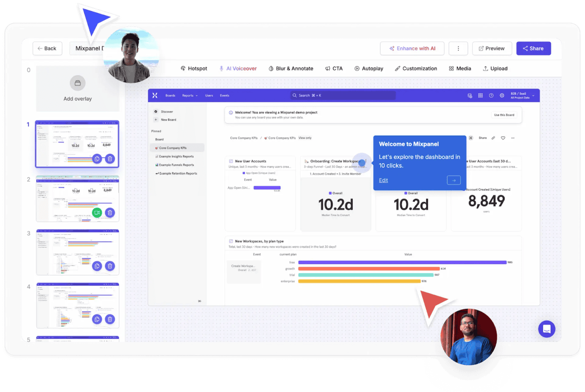
Task: Delete step 2 slide
Action: pos(110,213)
